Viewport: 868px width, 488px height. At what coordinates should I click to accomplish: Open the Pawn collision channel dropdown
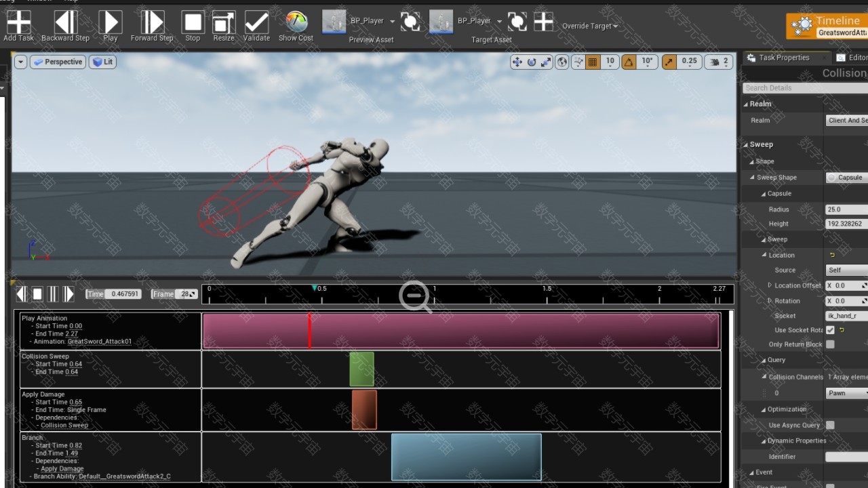point(846,393)
